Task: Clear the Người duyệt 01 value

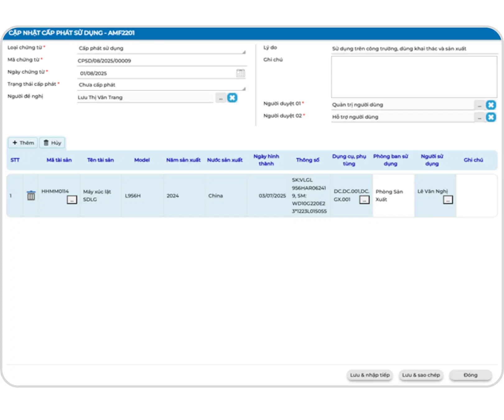Action: pos(491,105)
